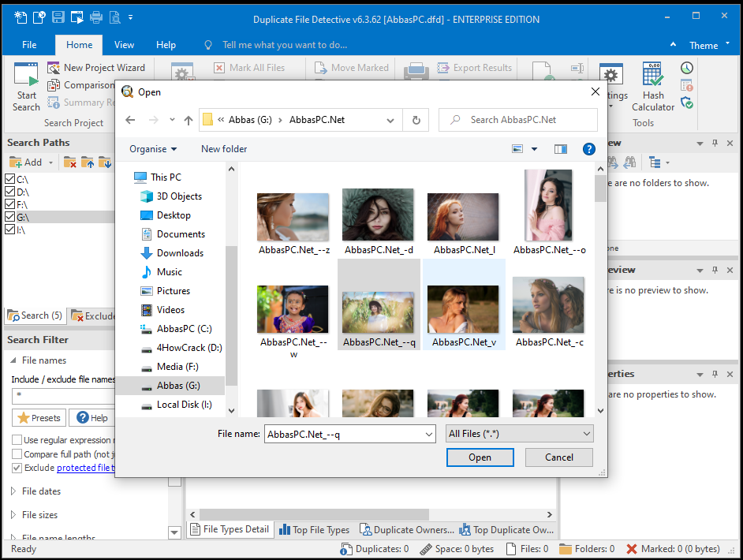Click the change view icon in Open dialog

tap(517, 149)
